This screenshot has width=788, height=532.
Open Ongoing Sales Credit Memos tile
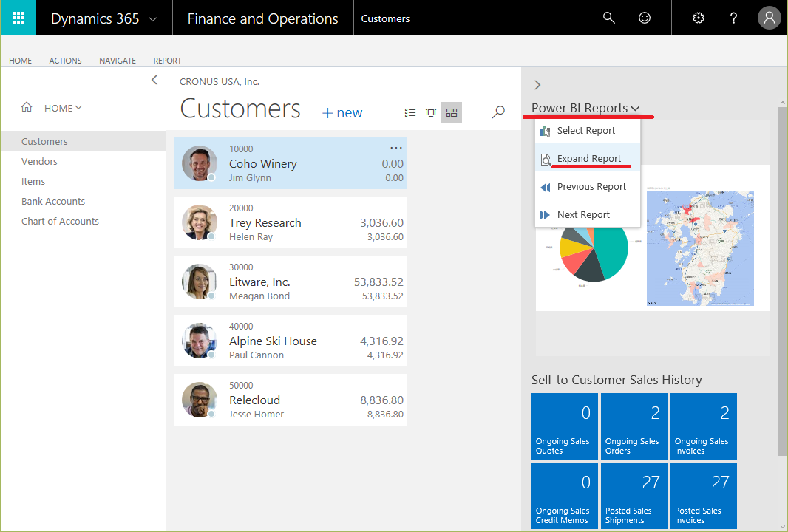(x=565, y=495)
